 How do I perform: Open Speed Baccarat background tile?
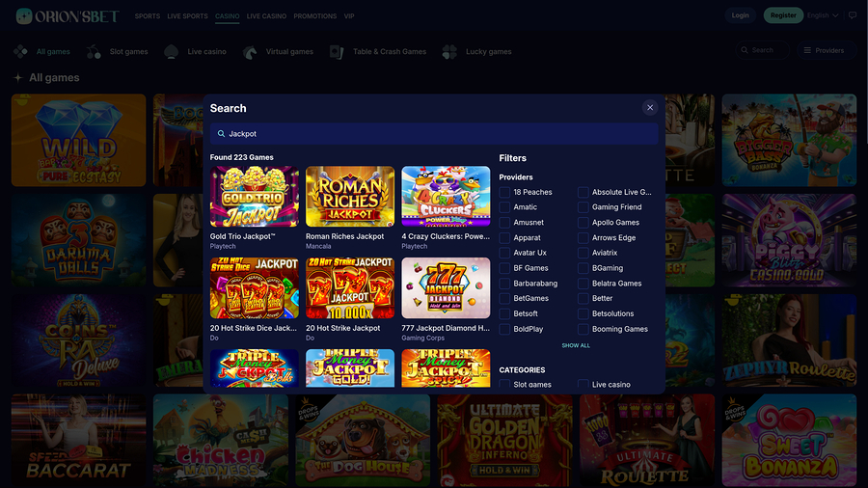click(x=79, y=441)
